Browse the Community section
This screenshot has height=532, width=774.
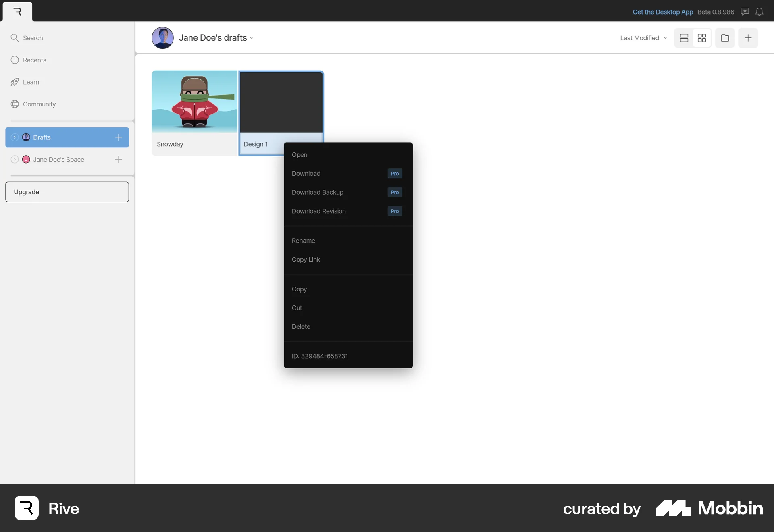point(40,104)
